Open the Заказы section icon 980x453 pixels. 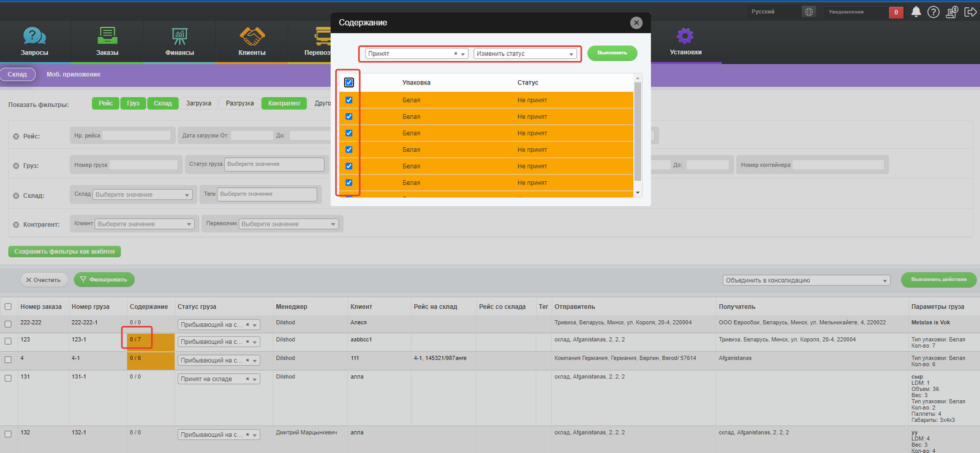point(107,36)
